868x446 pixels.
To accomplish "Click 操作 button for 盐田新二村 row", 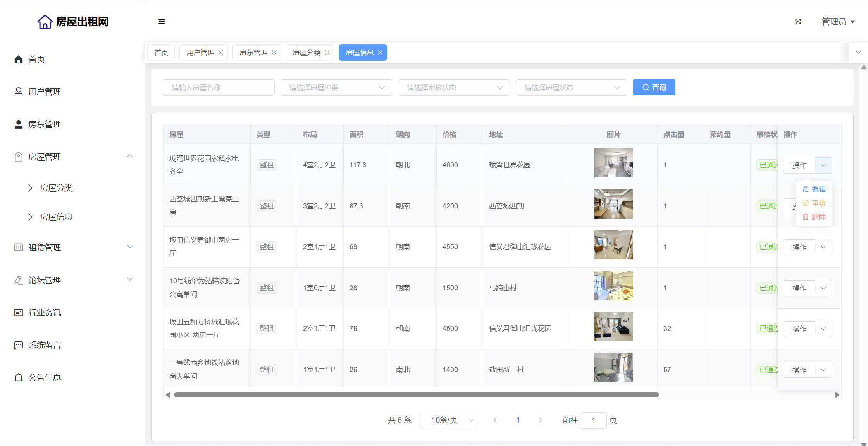I will (799, 370).
